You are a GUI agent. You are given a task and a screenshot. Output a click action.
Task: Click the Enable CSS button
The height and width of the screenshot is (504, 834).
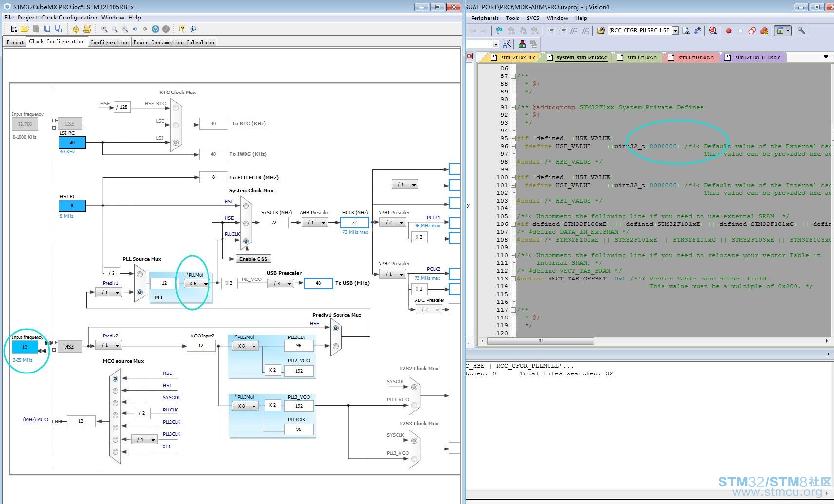(x=253, y=259)
